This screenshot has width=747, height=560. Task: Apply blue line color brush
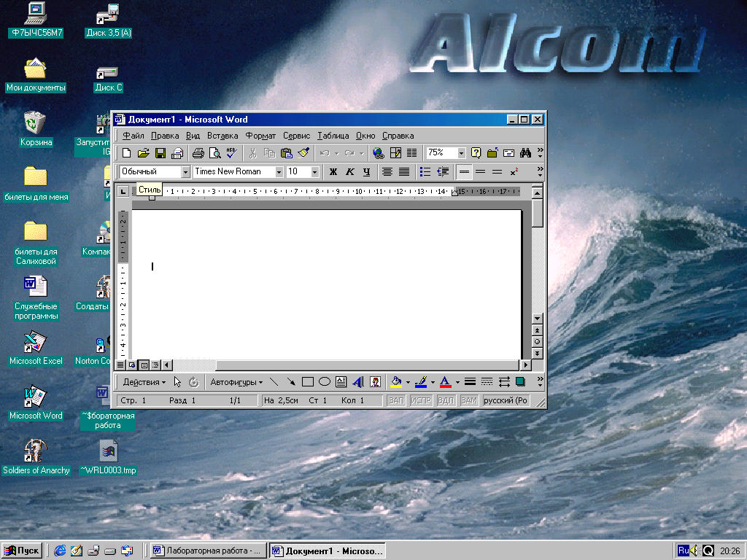click(x=421, y=382)
